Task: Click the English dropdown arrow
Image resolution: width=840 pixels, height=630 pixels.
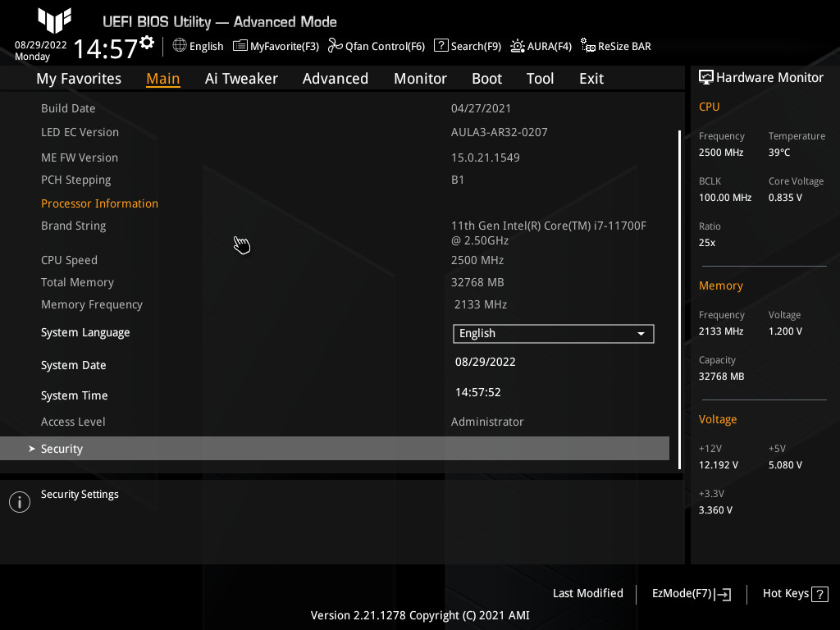Action: coord(641,333)
